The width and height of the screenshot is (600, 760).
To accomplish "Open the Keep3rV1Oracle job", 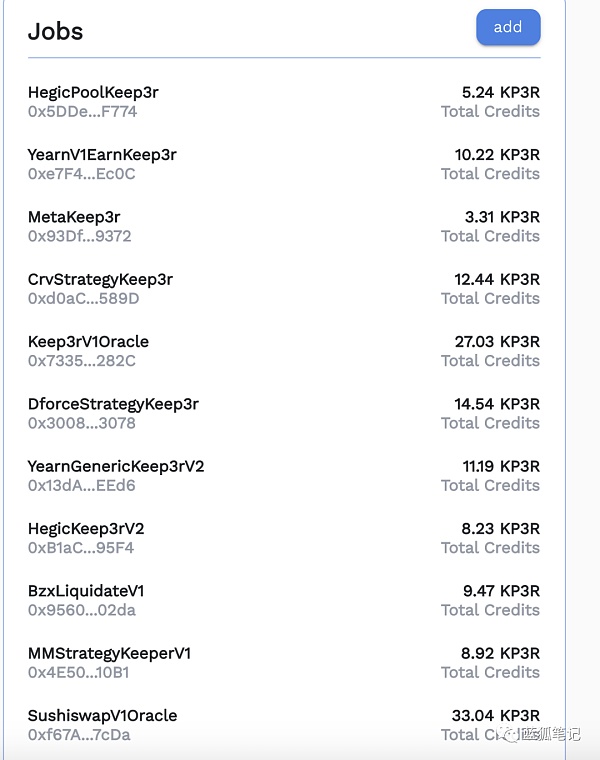I will [88, 341].
